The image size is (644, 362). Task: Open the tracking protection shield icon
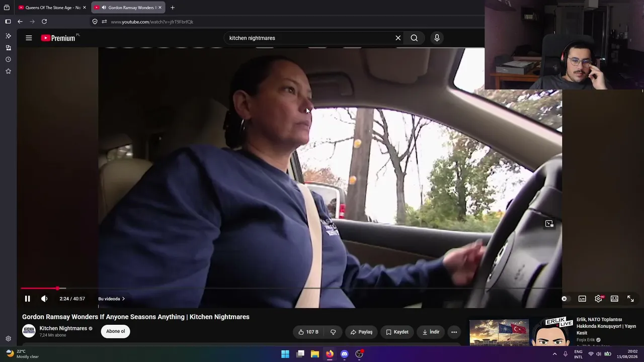(x=95, y=22)
